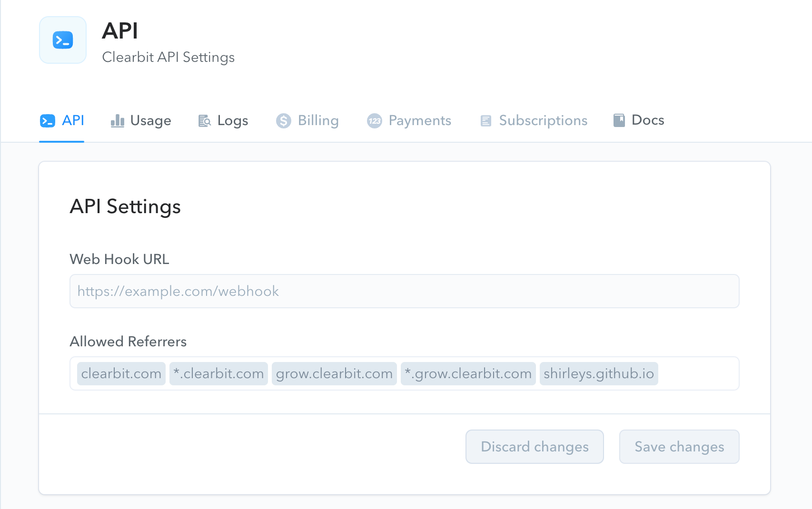Screen dimensions: 812x509
Task: Focus the Web Hook URL input field
Action: coord(405,291)
